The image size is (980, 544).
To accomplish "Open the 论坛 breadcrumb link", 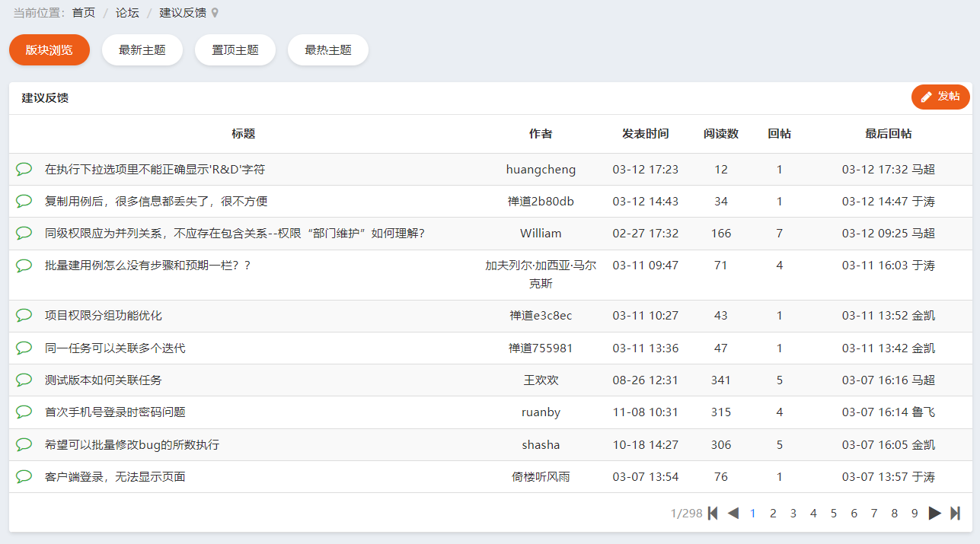I will [127, 13].
